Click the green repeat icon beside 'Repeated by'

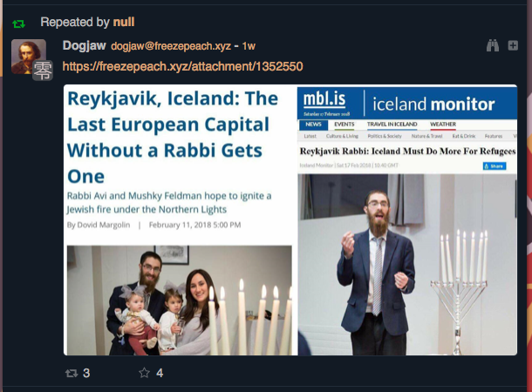(x=18, y=24)
